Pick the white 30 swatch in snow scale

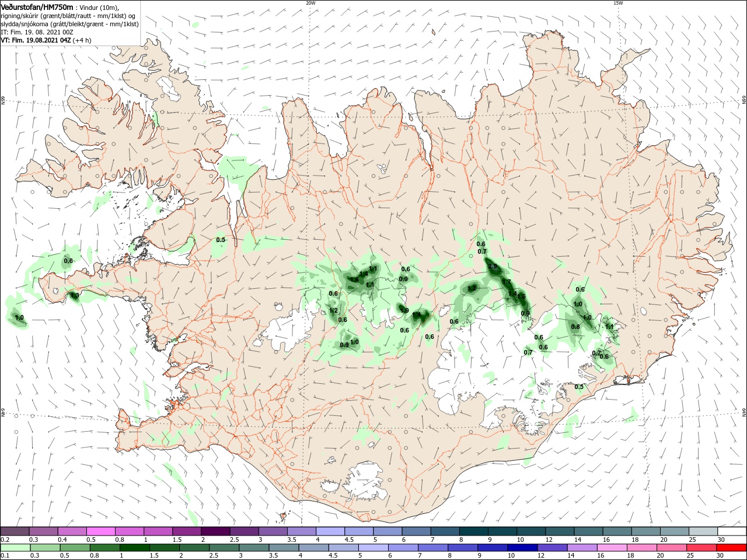tap(732, 531)
